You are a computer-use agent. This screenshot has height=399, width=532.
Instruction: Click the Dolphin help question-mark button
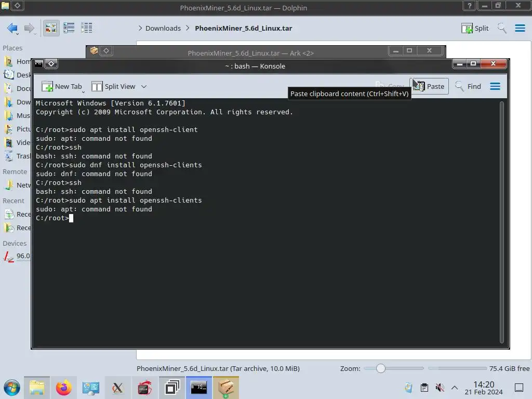click(469, 5)
